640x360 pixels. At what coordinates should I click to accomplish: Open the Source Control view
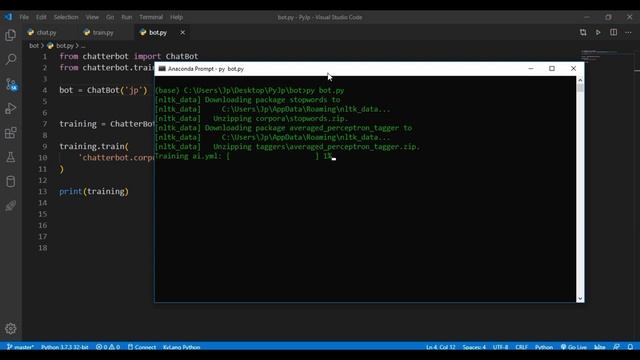pyautogui.click(x=11, y=84)
